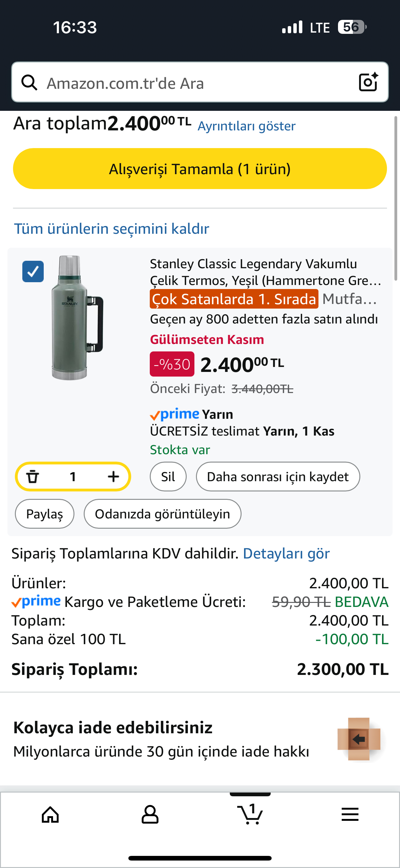Open Stanley thermos product image
This screenshot has height=868, width=400.
[77, 317]
